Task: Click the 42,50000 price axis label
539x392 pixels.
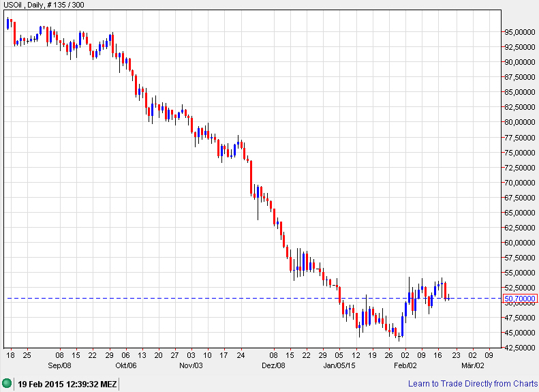Action: coord(520,348)
